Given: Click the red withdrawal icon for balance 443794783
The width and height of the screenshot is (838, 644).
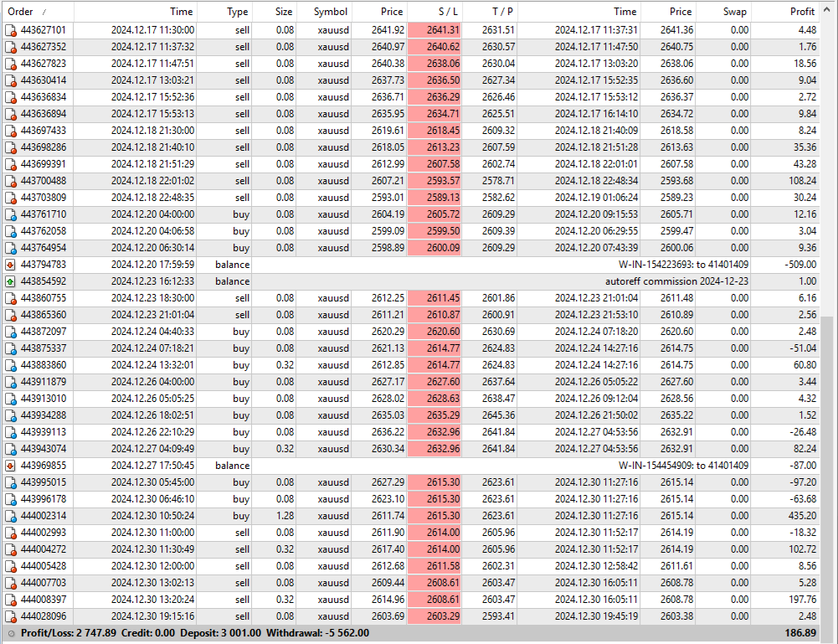Looking at the screenshot, I should coord(10,265).
